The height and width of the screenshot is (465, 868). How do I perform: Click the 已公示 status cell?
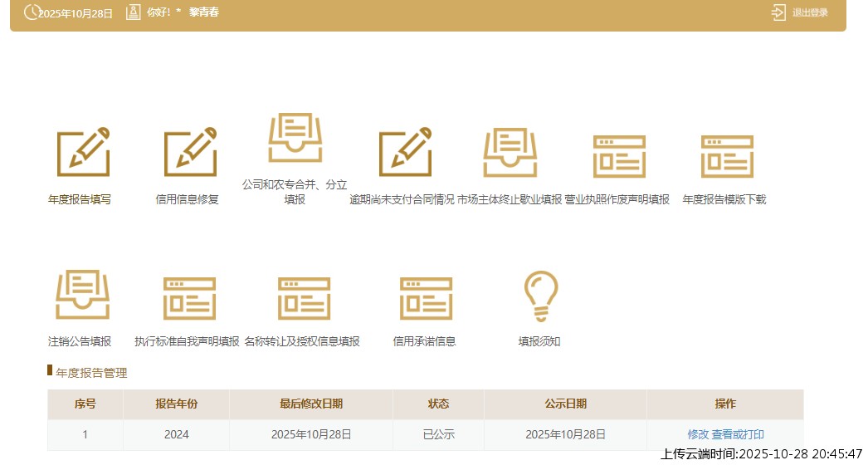coord(438,434)
